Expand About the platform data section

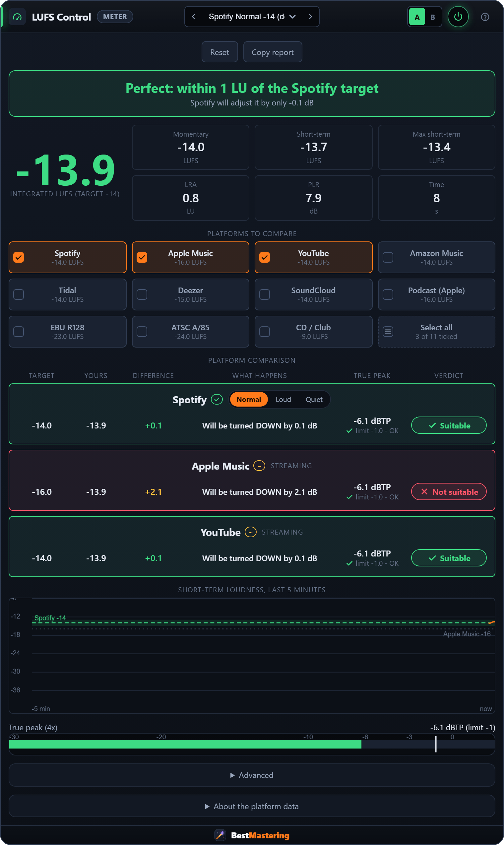click(x=252, y=806)
